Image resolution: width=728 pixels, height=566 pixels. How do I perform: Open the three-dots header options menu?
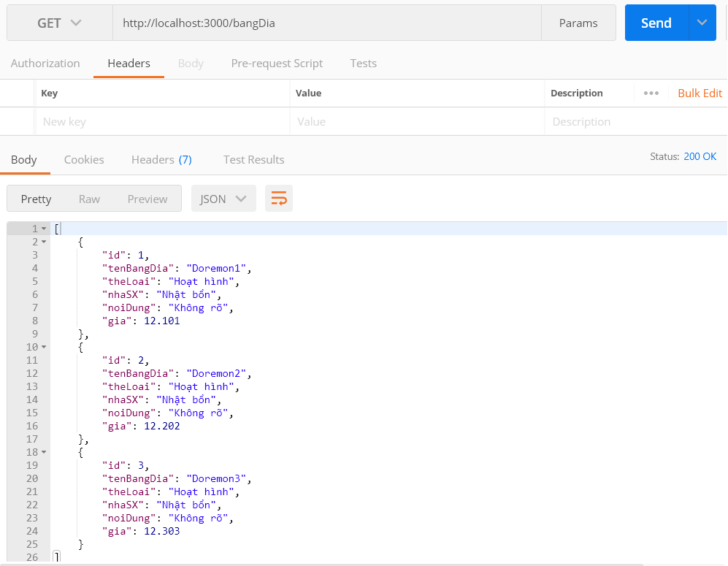(651, 93)
